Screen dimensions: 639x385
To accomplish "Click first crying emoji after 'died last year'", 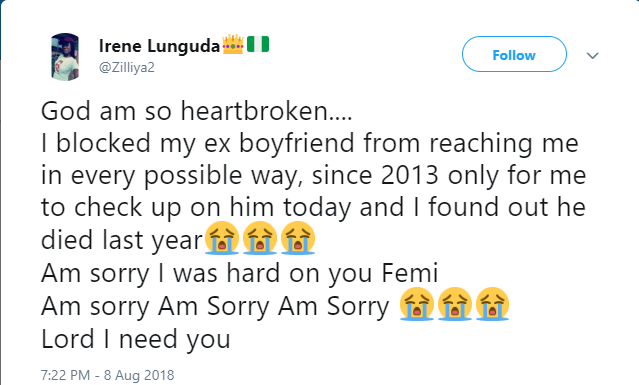I will click(x=222, y=238).
